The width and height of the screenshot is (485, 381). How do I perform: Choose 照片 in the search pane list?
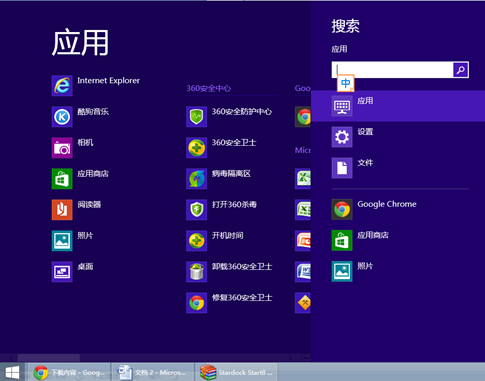point(352,271)
